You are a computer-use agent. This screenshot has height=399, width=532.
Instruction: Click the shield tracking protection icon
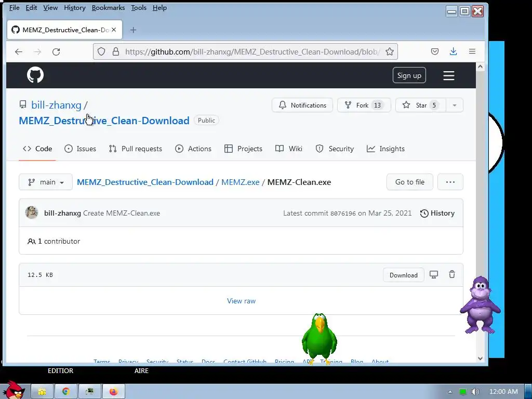tap(101, 51)
